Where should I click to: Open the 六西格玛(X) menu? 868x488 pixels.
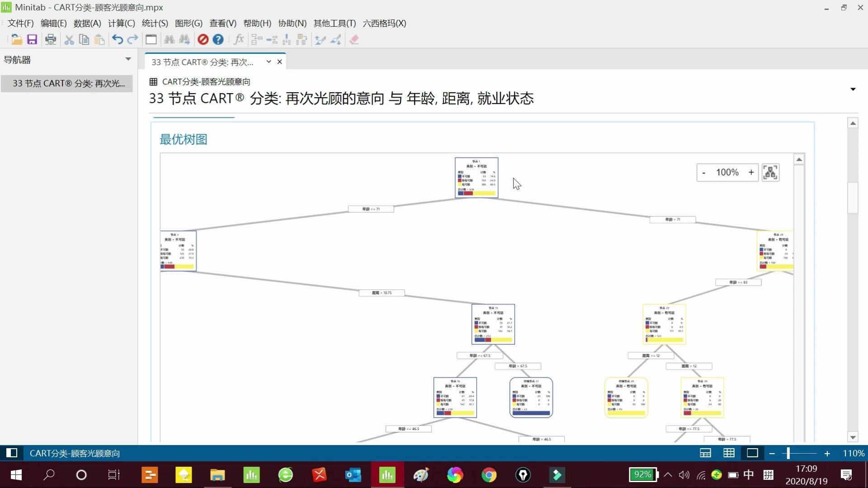click(x=384, y=23)
